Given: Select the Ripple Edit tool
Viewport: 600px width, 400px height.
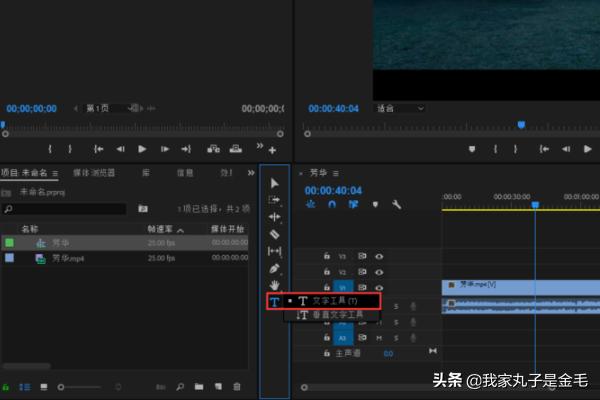Looking at the screenshot, I should tap(275, 216).
